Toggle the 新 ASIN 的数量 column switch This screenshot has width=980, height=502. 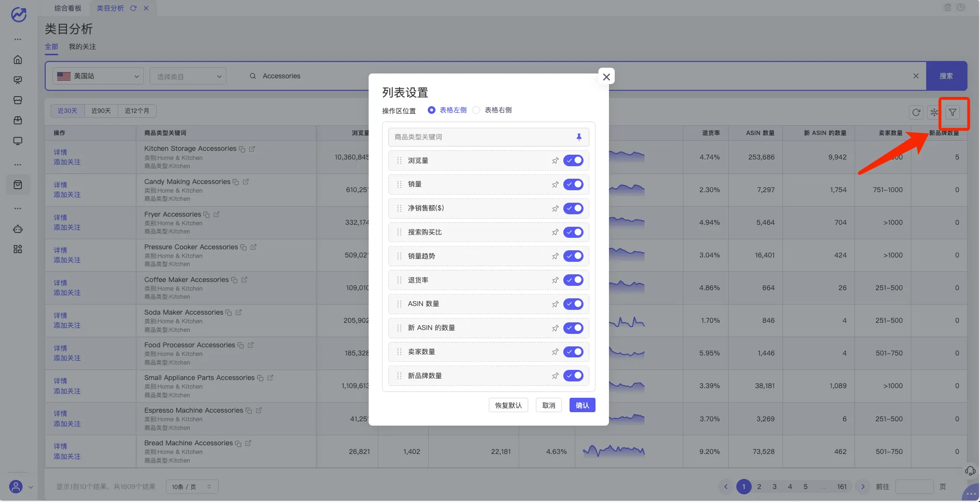pyautogui.click(x=573, y=328)
